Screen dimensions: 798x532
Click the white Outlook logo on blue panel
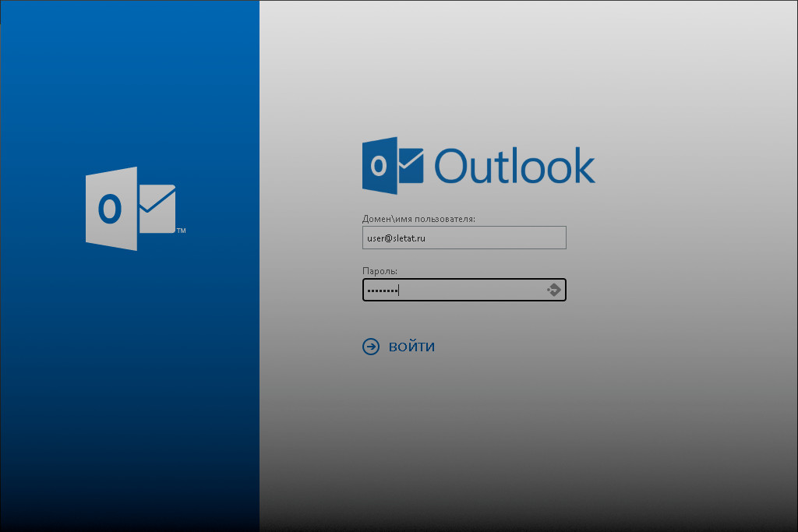point(130,209)
